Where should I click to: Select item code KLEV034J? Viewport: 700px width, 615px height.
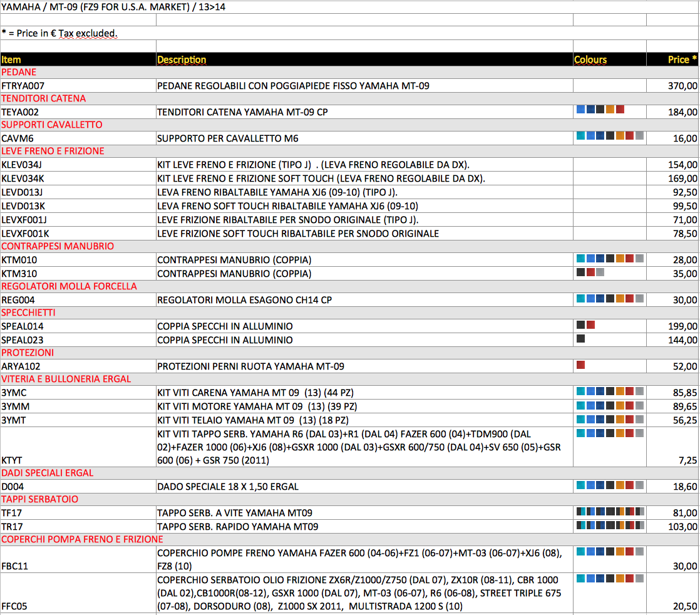pyautogui.click(x=21, y=165)
